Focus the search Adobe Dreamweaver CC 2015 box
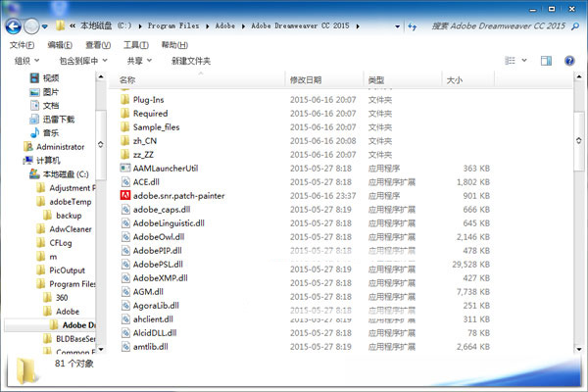588x392 pixels. [x=499, y=26]
